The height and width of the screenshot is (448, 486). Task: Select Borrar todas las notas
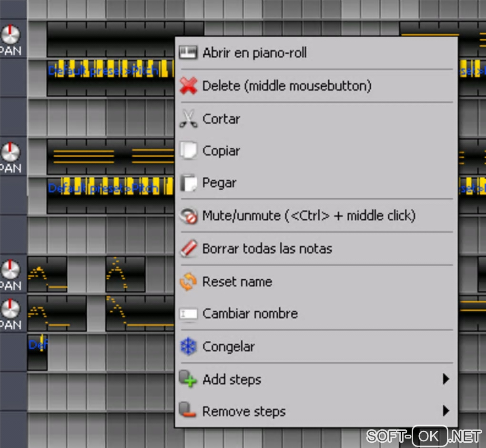[316, 248]
